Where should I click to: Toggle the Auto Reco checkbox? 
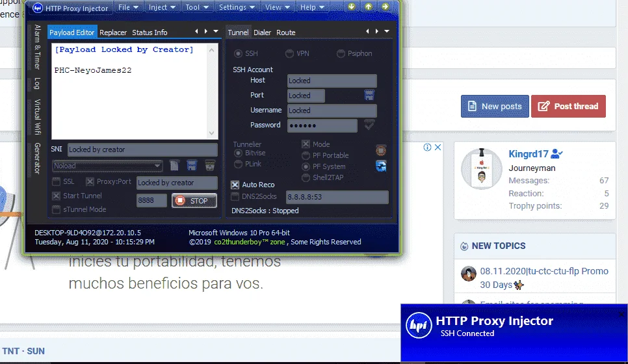tap(235, 185)
